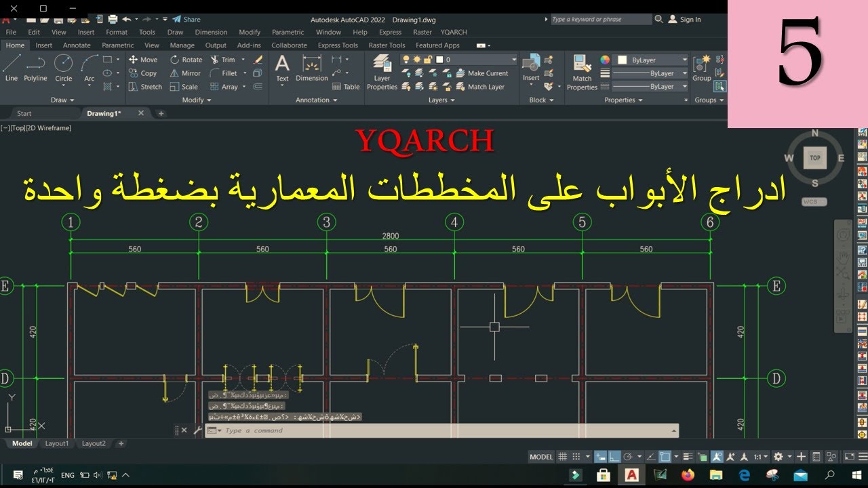The image size is (868, 488).
Task: Click the Share button
Action: coord(186,19)
